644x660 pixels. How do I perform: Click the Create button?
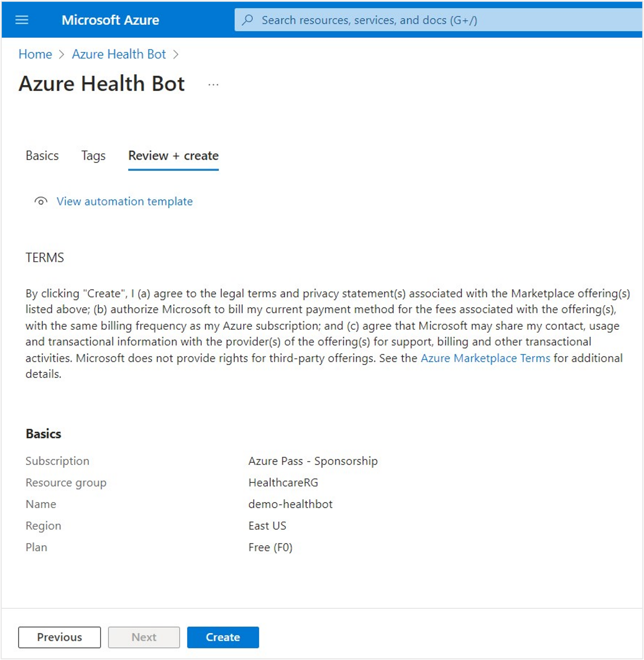coord(223,637)
